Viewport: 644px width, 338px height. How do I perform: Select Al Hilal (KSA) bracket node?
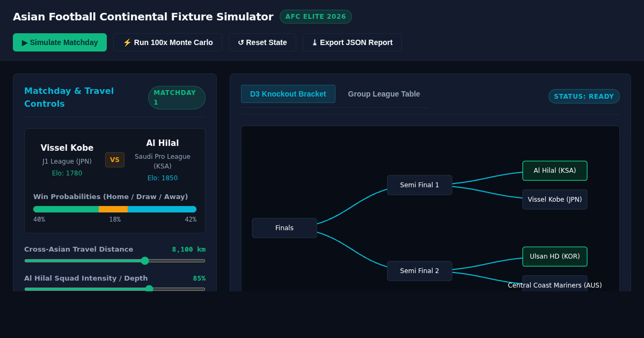point(555,171)
